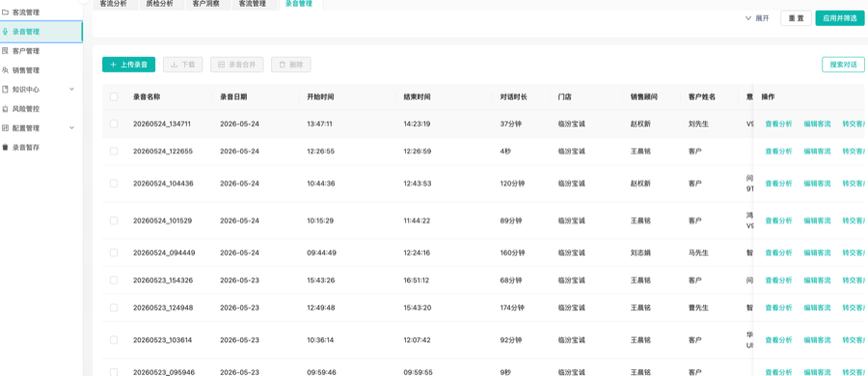The width and height of the screenshot is (868, 376).
Task: Click 转交客 link for recording 20260524_122655
Action: pyautogui.click(x=854, y=151)
